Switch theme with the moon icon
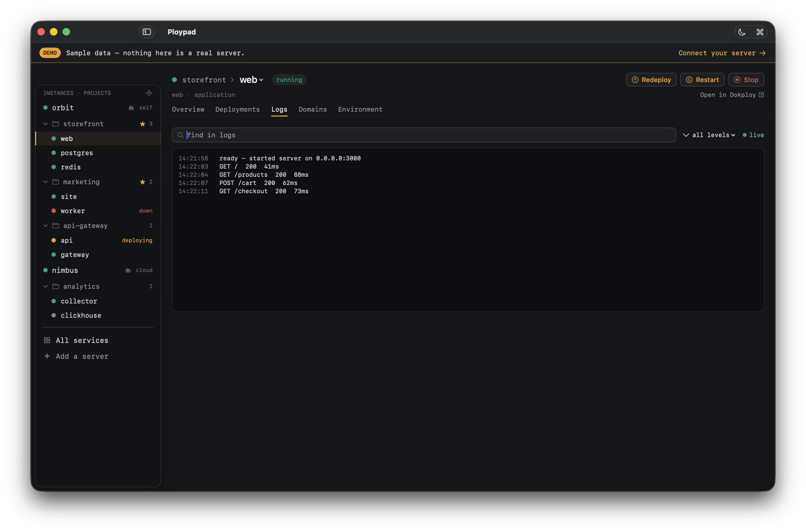 (742, 32)
